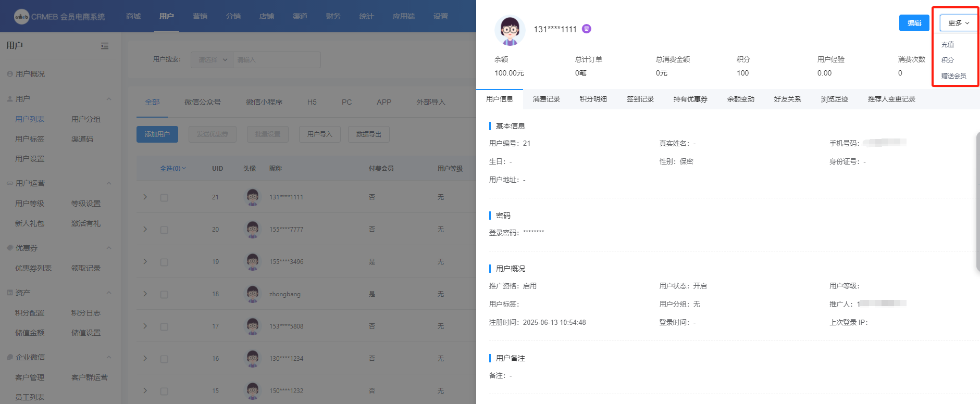The width and height of the screenshot is (980, 404).
Task: Select the checkbox for user UID 16
Action: tap(164, 359)
